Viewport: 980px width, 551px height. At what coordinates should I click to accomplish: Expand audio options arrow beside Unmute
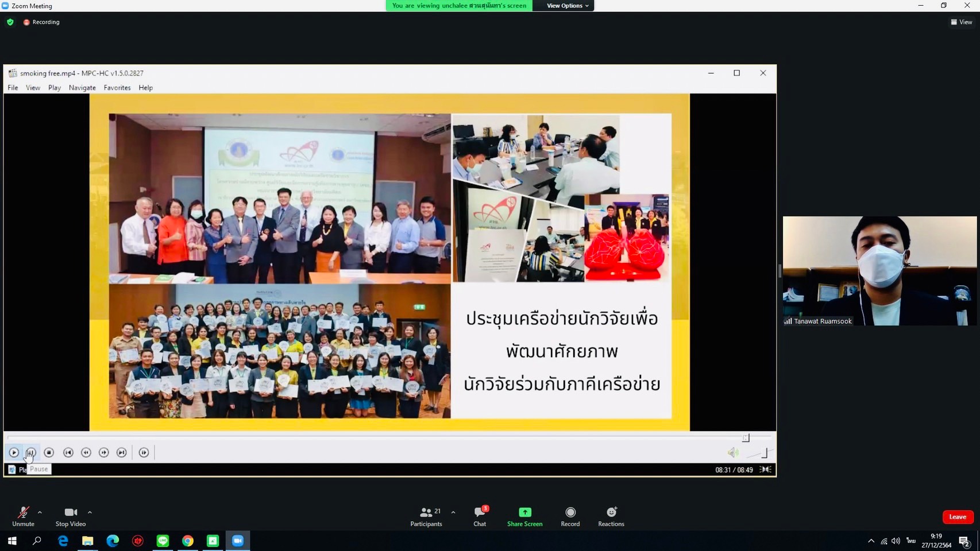click(x=40, y=512)
